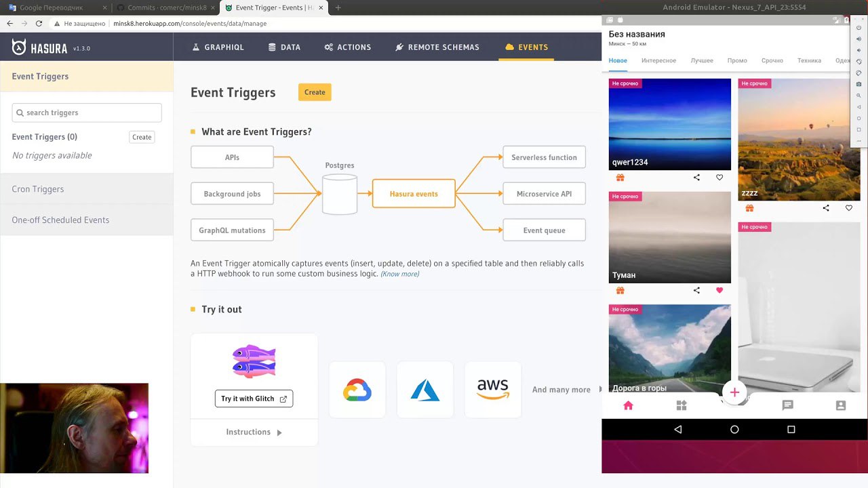The height and width of the screenshot is (488, 868).
Task: Switch to the Actions tab
Action: (x=347, y=47)
